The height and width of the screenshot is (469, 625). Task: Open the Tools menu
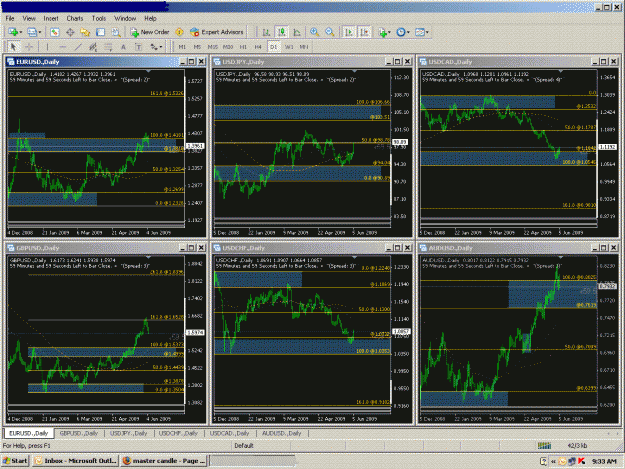coord(98,18)
